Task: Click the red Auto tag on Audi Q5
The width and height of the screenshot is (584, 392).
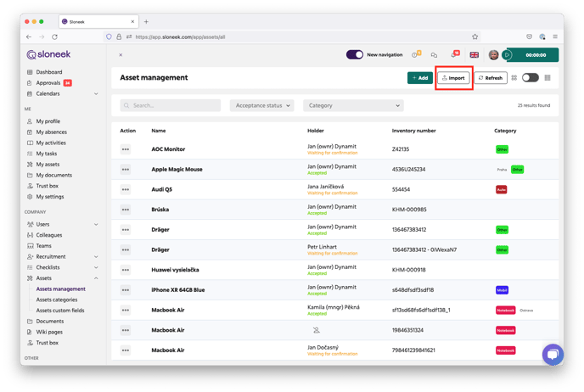Action: point(502,189)
